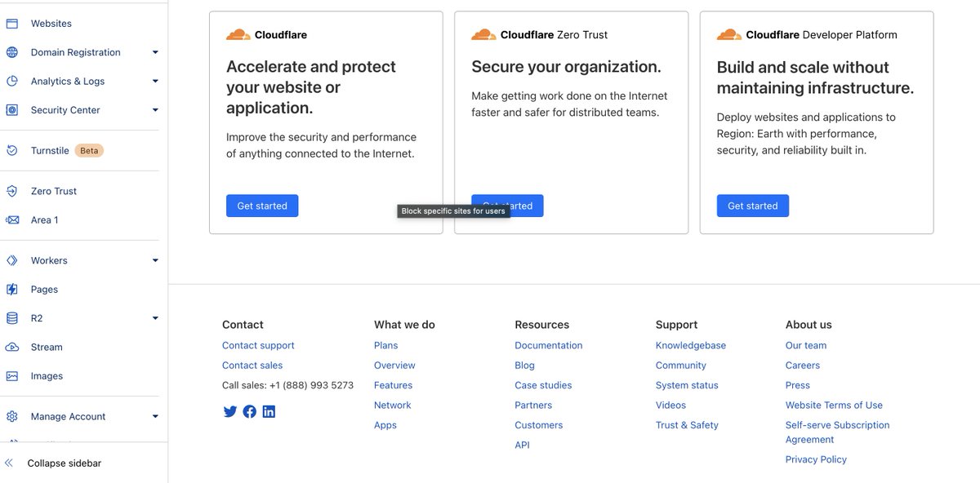
Task: Click the Stream cloud icon
Action: tap(12, 347)
